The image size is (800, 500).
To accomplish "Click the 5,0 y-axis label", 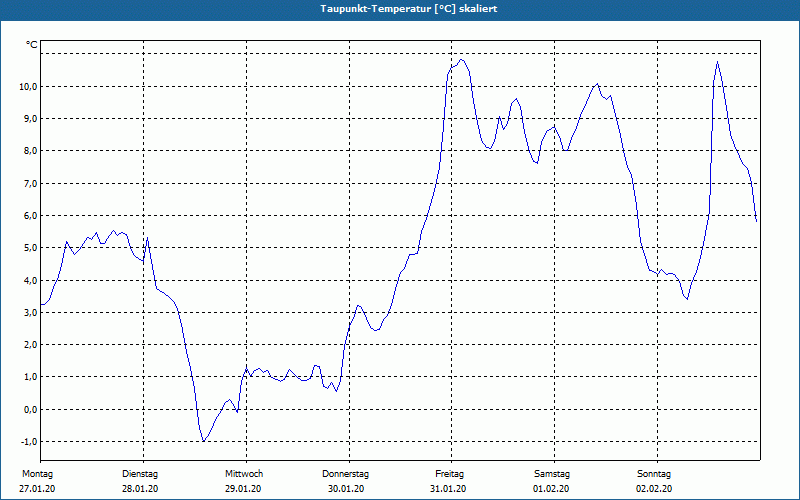I will pyautogui.click(x=30, y=247).
